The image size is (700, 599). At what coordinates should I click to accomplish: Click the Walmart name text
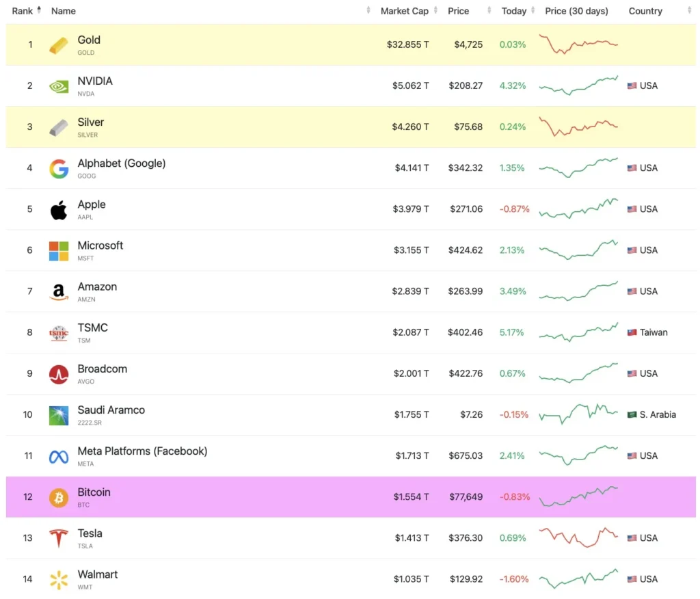(97, 574)
